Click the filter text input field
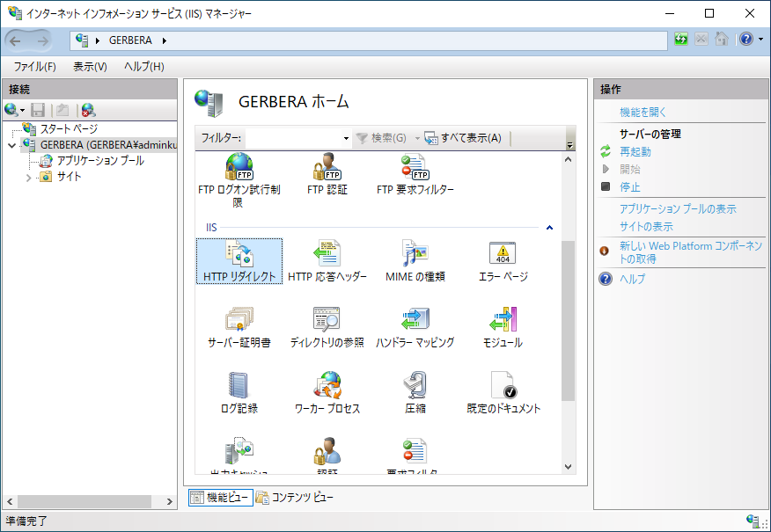Image resolution: width=771 pixels, height=532 pixels. click(x=294, y=139)
